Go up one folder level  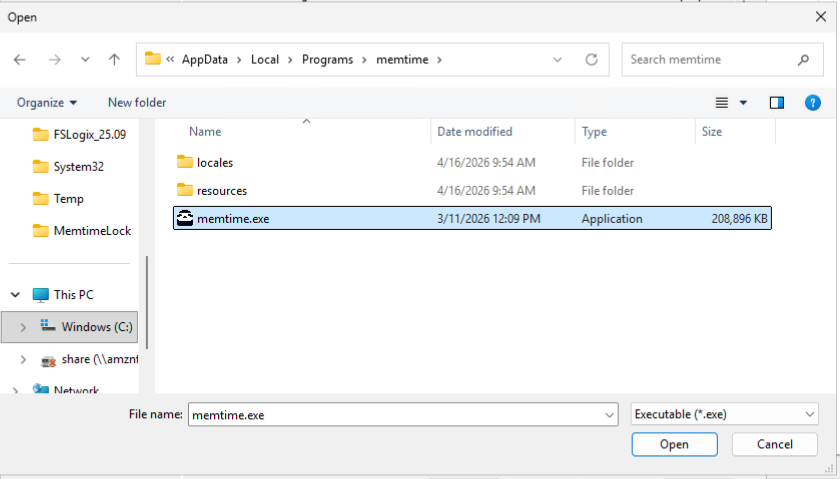point(114,59)
